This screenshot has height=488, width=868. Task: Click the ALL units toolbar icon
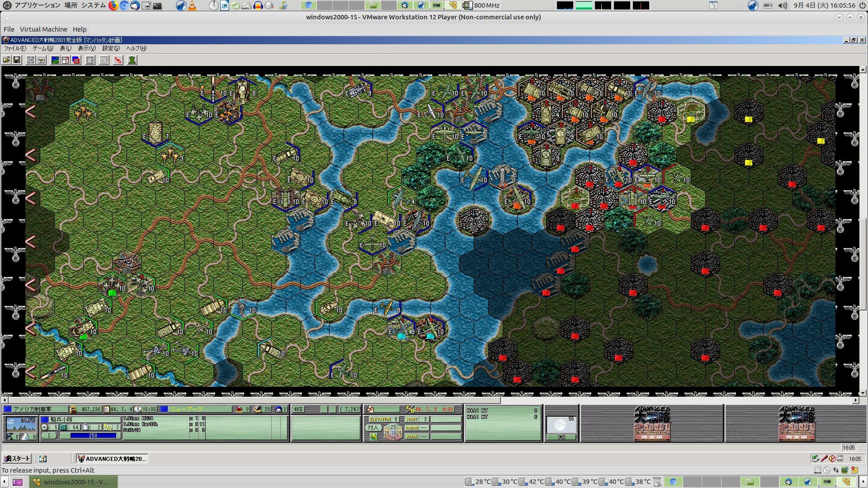click(104, 60)
